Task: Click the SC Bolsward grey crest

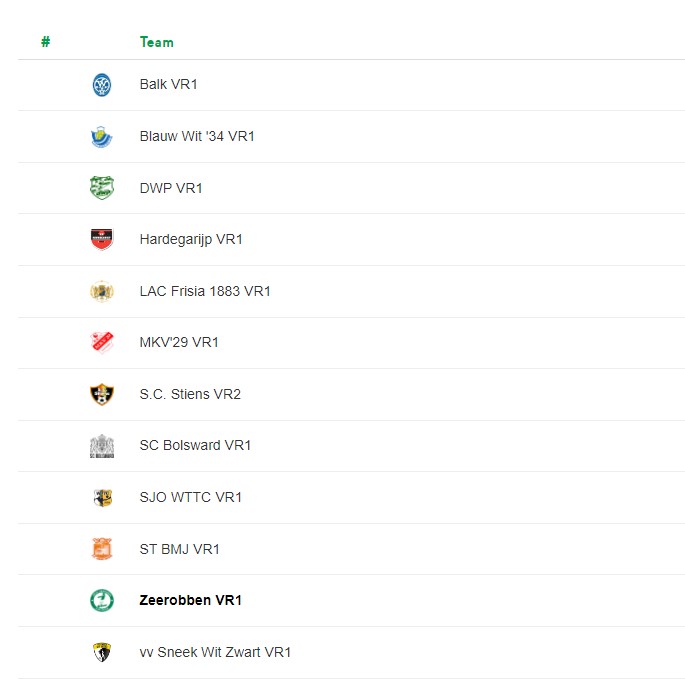Action: click(102, 446)
